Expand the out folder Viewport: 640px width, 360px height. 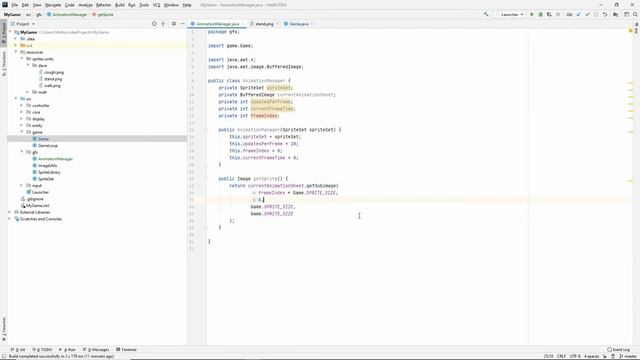[x=16, y=45]
